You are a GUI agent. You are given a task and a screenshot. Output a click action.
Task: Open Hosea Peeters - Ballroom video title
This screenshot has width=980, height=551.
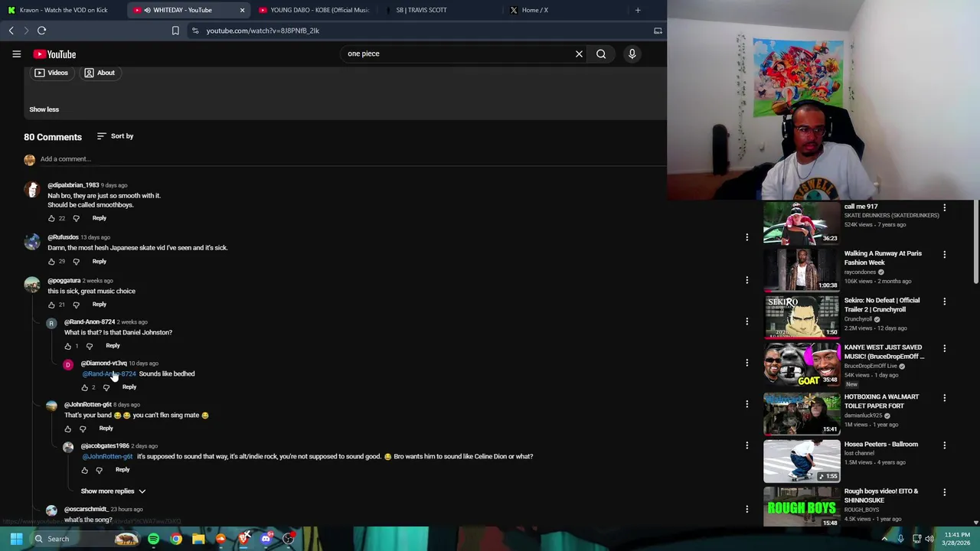pyautogui.click(x=880, y=445)
